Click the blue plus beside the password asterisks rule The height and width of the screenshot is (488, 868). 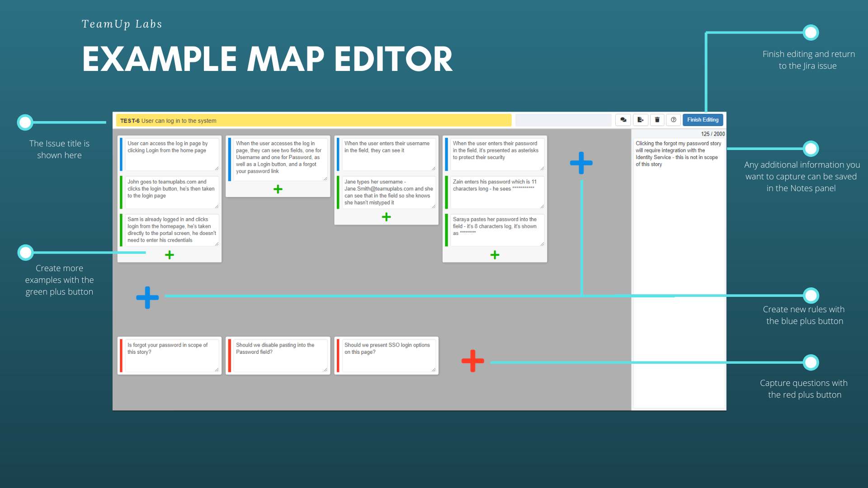pyautogui.click(x=581, y=163)
